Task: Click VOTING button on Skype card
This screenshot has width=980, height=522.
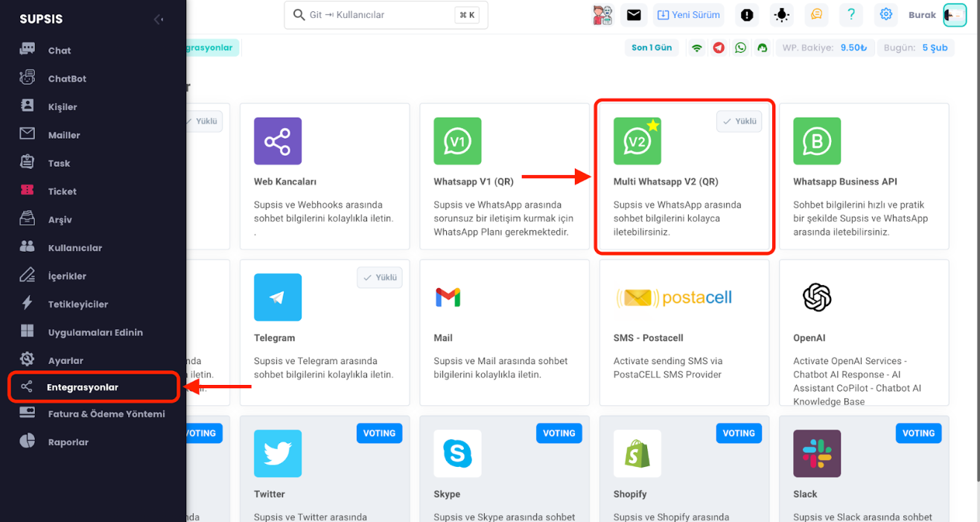Action: (x=559, y=433)
